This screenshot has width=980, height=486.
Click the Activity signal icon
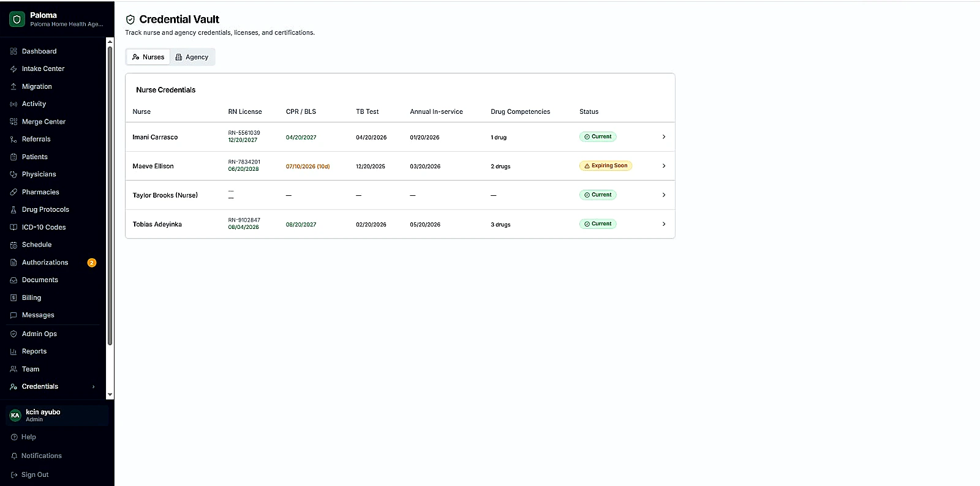[13, 104]
